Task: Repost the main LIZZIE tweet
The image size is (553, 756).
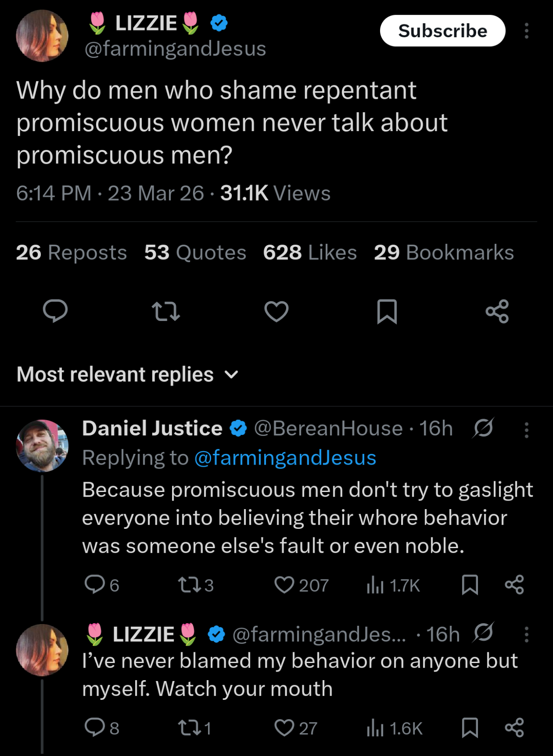Action: pos(166,311)
